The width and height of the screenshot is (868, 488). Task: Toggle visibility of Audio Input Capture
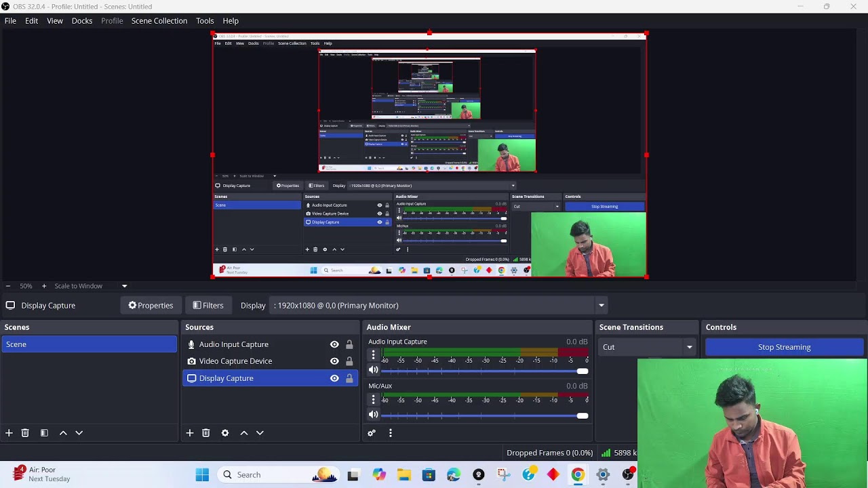pyautogui.click(x=334, y=344)
